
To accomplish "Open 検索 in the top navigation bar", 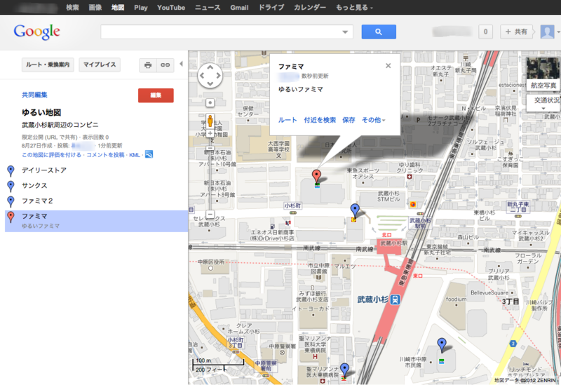I will pyautogui.click(x=72, y=7).
